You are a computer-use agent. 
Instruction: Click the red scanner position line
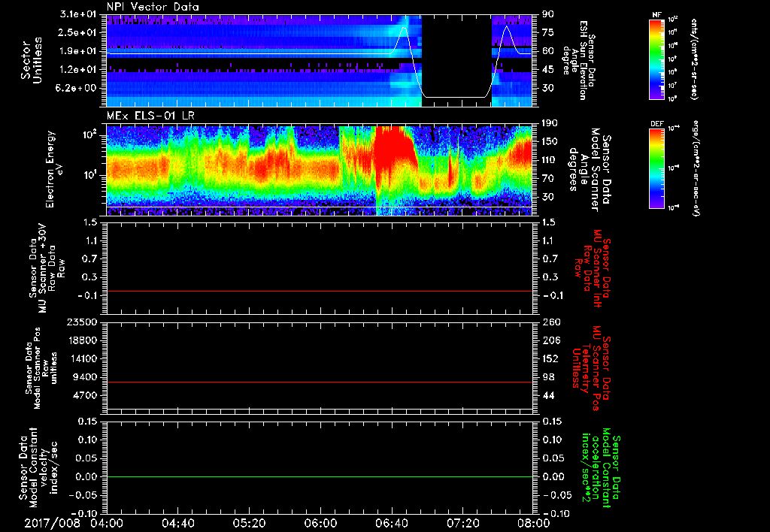point(320,382)
